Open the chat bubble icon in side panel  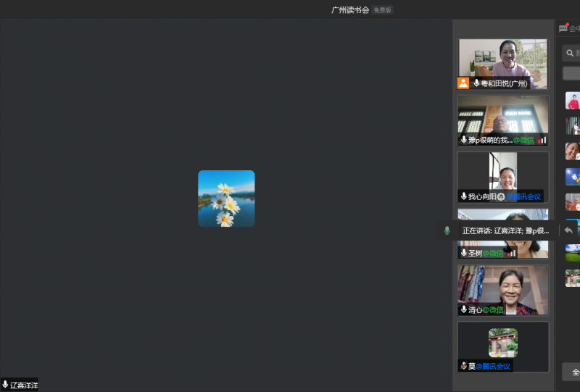563,28
